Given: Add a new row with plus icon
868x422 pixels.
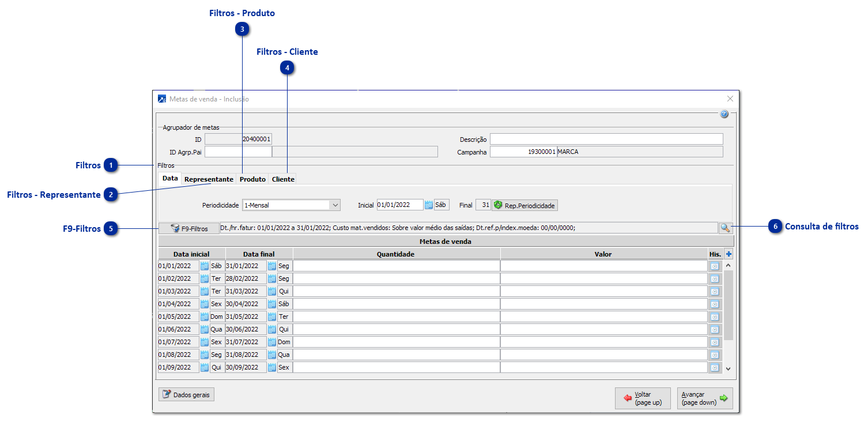Looking at the screenshot, I should (729, 254).
